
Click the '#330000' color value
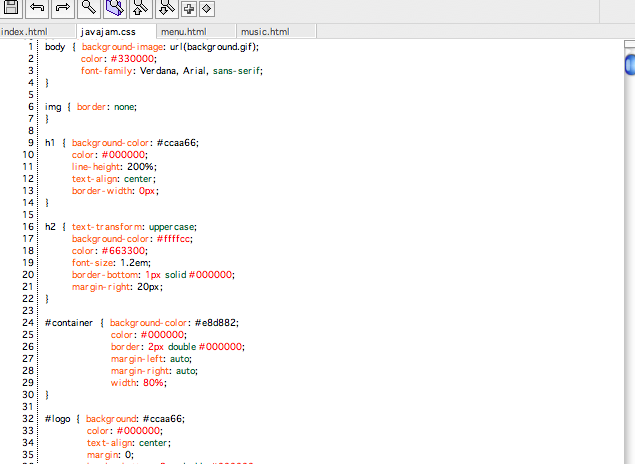coord(132,59)
